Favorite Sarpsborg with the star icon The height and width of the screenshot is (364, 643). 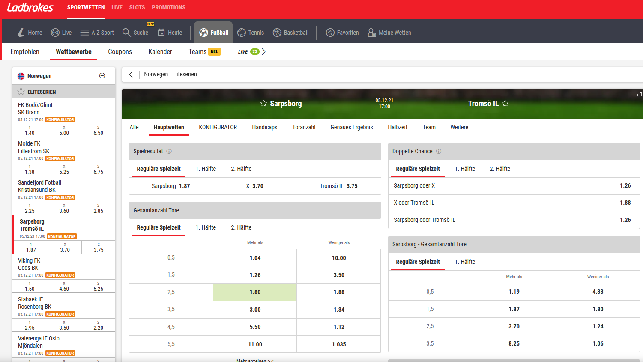tap(263, 104)
